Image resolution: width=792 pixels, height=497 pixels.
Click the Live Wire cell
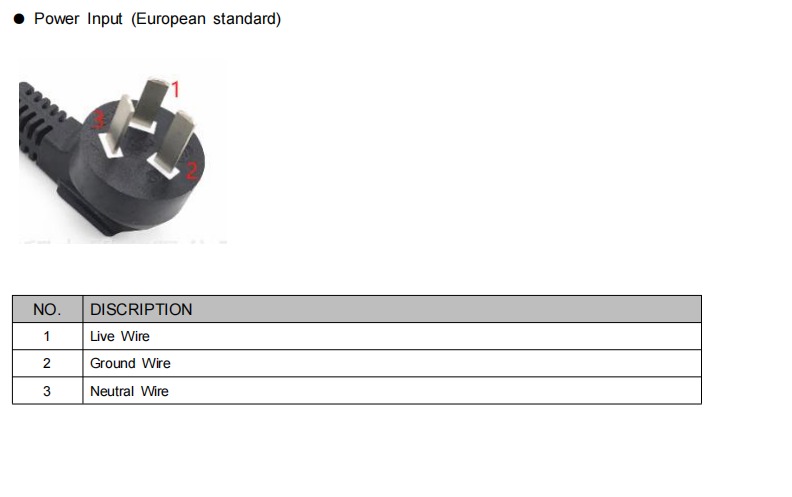coord(392,336)
